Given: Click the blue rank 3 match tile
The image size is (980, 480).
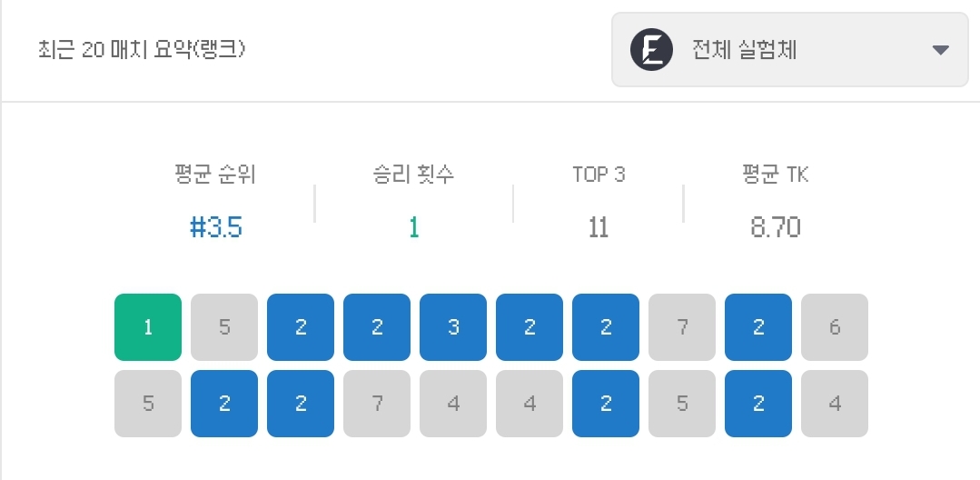Looking at the screenshot, I should click(453, 327).
